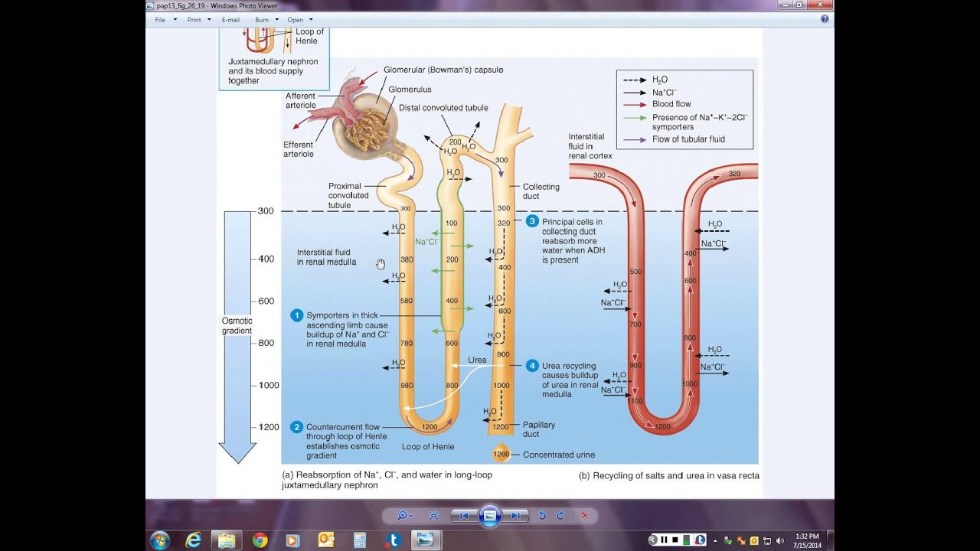The width and height of the screenshot is (980, 551).
Task: Expand the Burn menu
Action: point(266,20)
